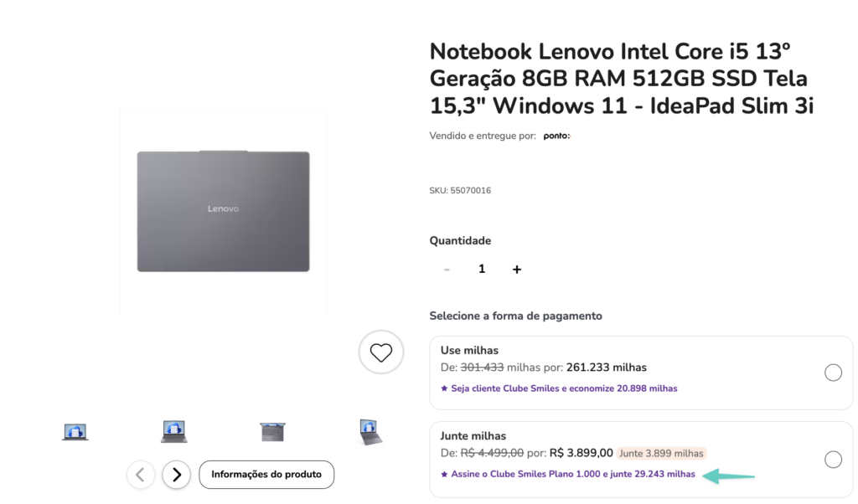Click the main Lenovo notebook product image
The height and width of the screenshot is (504, 858).
tap(223, 211)
